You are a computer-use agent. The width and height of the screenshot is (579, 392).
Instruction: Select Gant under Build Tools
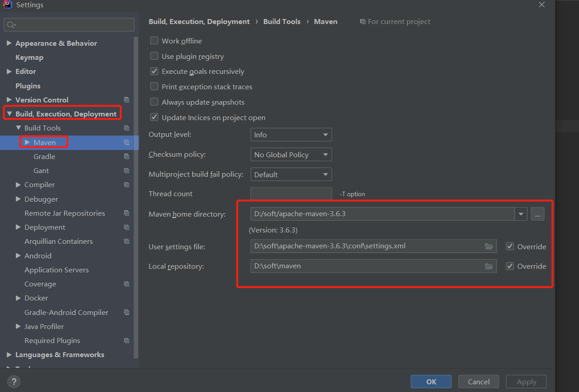[41, 170]
